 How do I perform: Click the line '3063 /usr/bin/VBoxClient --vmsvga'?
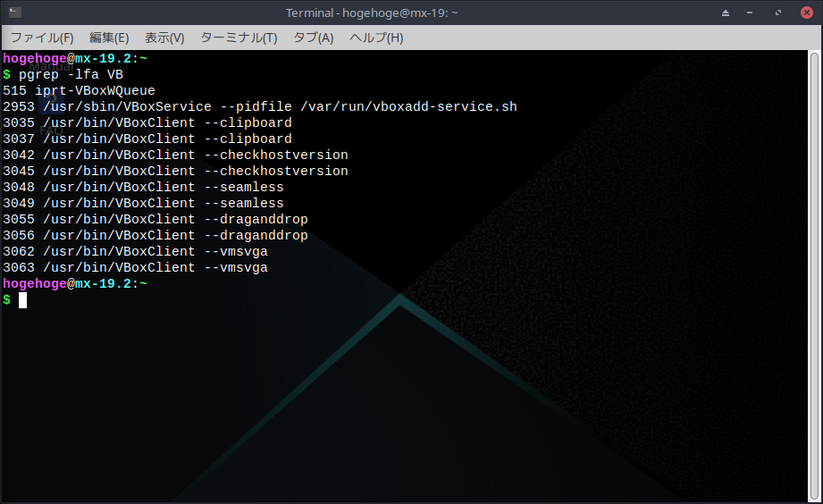coord(135,268)
